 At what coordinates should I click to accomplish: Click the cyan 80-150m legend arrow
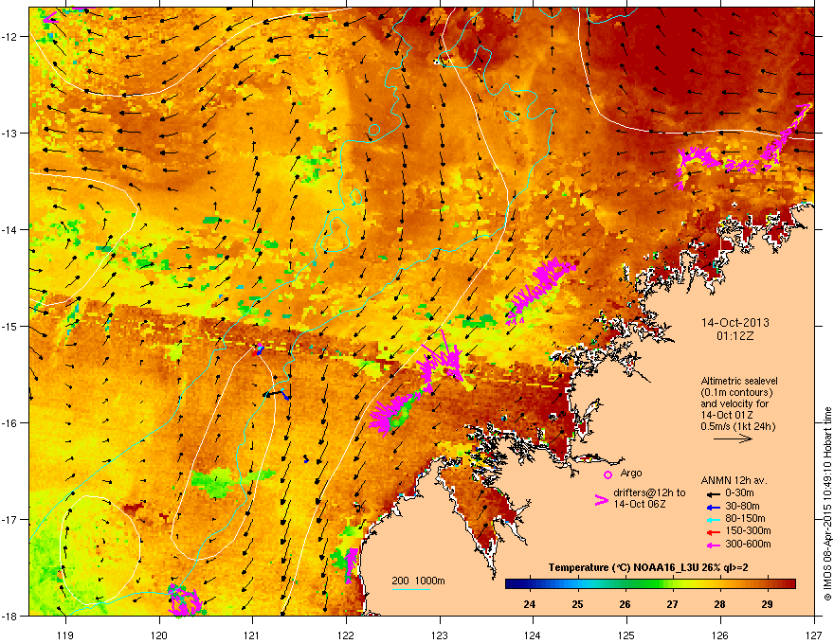(x=712, y=519)
